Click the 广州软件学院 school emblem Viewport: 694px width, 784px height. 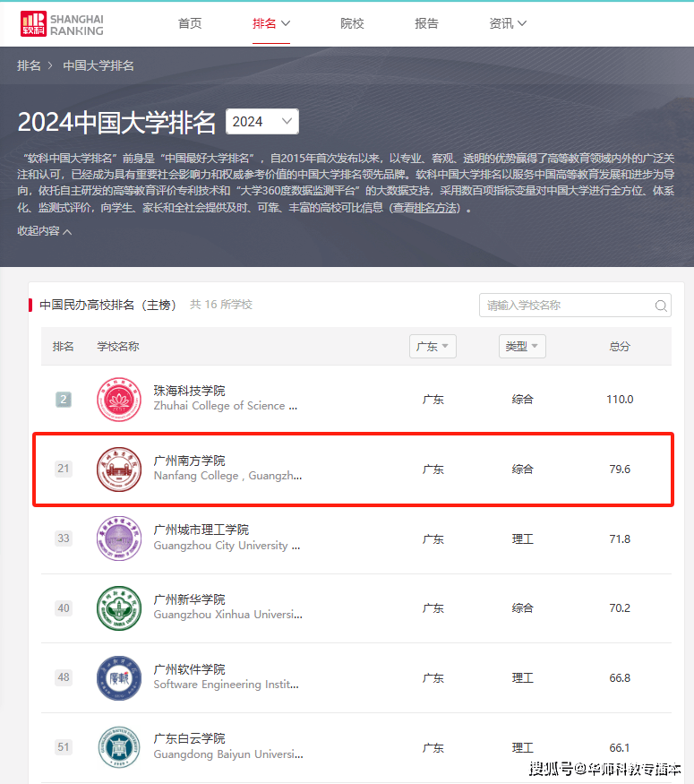[119, 678]
